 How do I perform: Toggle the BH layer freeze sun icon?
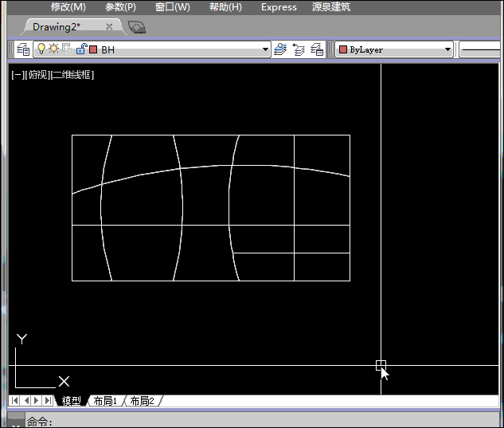(54, 49)
